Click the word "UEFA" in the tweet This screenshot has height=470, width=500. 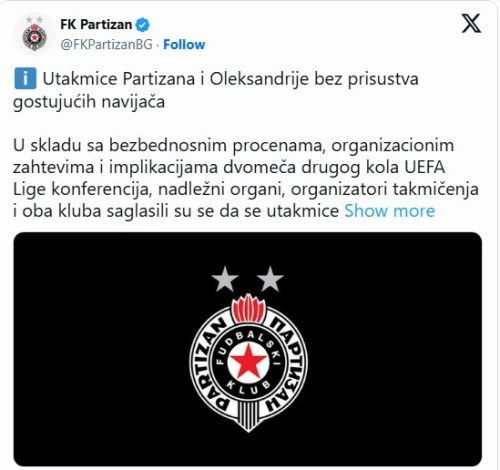click(425, 167)
